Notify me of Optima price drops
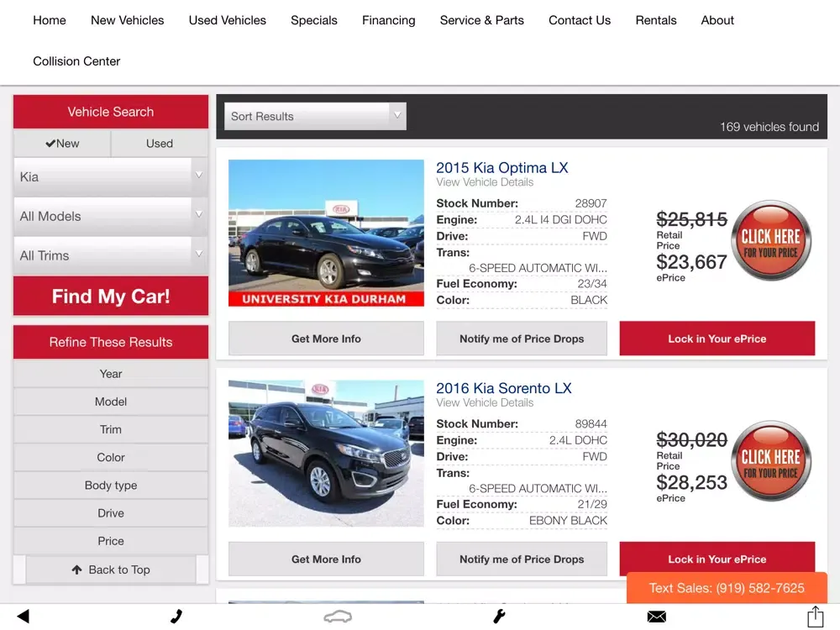The image size is (840, 630). pyautogui.click(x=522, y=339)
